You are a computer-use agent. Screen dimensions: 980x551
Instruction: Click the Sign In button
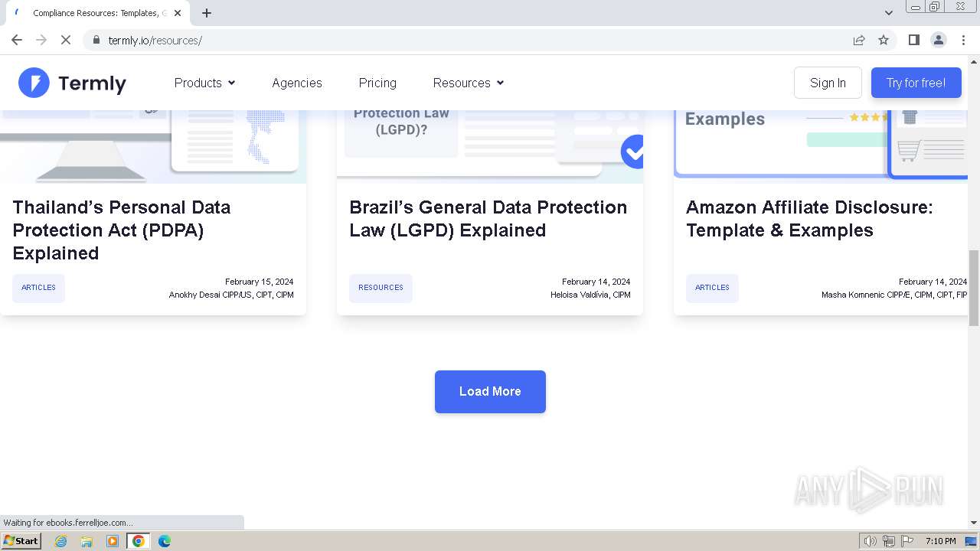click(x=828, y=83)
